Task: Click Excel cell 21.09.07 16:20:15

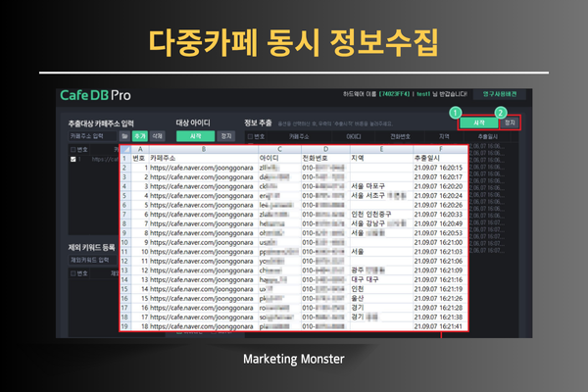Action: click(440, 168)
